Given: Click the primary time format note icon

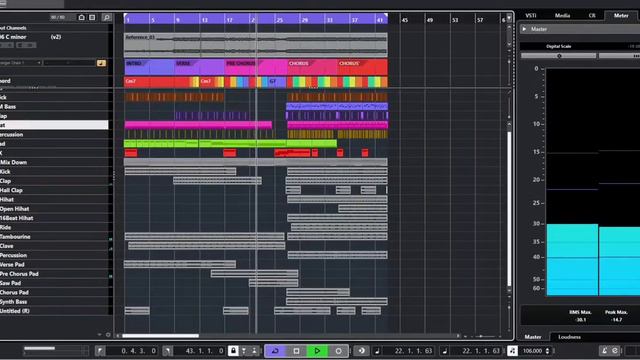Looking at the screenshot, I should [378, 351].
